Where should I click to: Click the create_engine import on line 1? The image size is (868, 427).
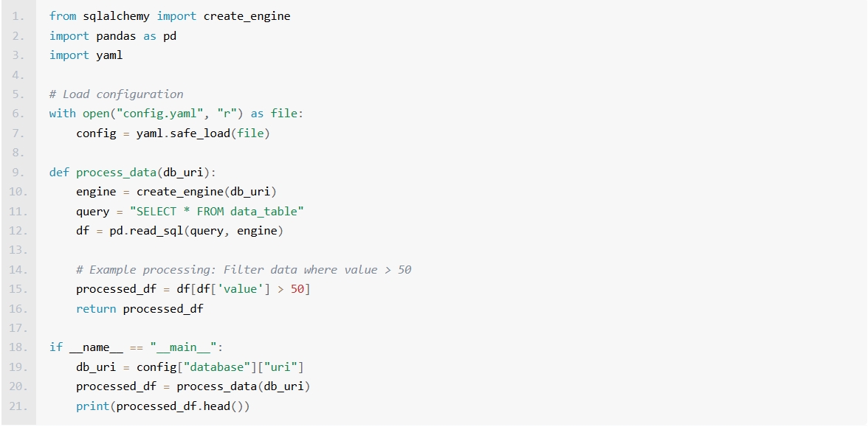tap(247, 16)
